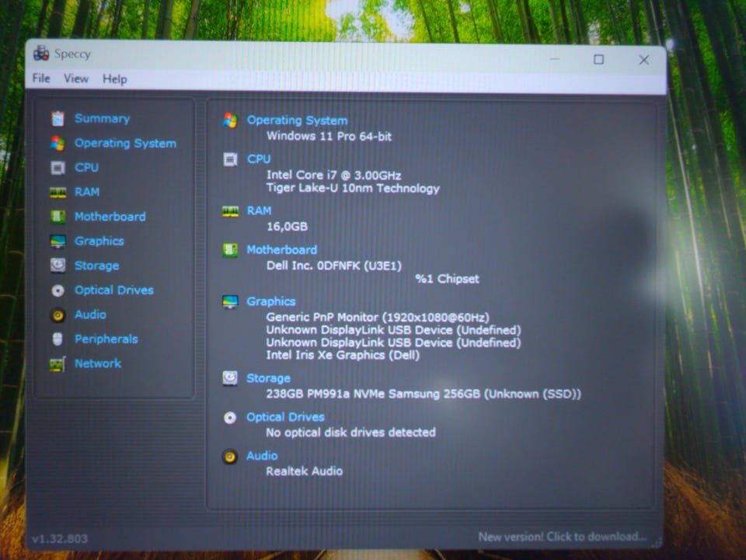The image size is (746, 560).
Task: Open the Storage heading in summary panel
Action: click(268, 378)
